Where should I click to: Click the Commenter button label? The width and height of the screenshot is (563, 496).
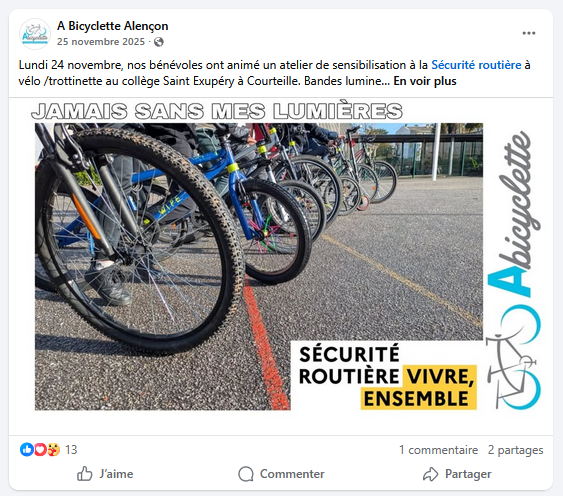click(292, 474)
